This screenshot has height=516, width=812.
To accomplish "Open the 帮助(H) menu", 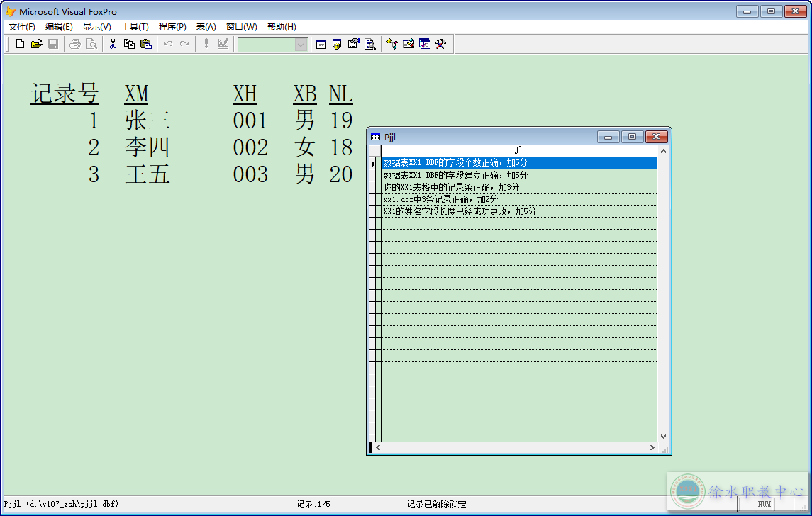I will pyautogui.click(x=282, y=27).
